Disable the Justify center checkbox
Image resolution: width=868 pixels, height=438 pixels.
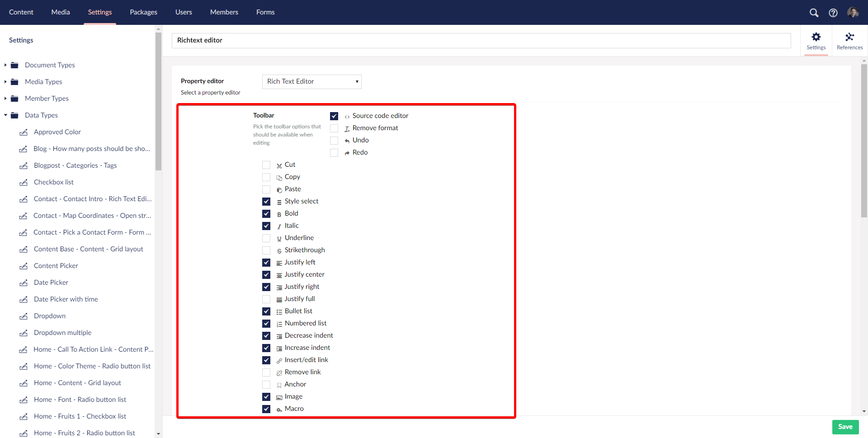pos(266,274)
